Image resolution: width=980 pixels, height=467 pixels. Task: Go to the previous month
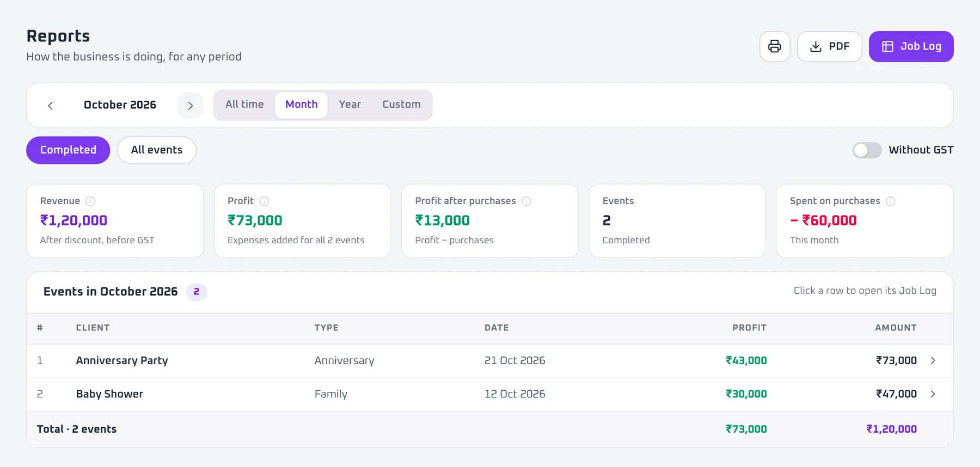(51, 106)
